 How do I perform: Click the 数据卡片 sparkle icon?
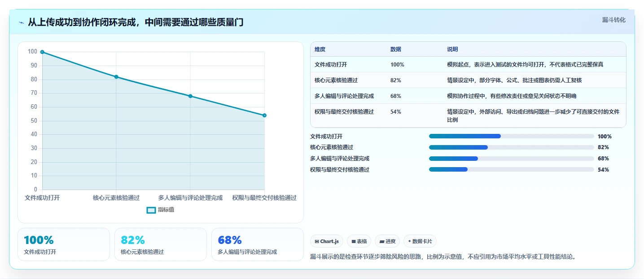pos(410,242)
